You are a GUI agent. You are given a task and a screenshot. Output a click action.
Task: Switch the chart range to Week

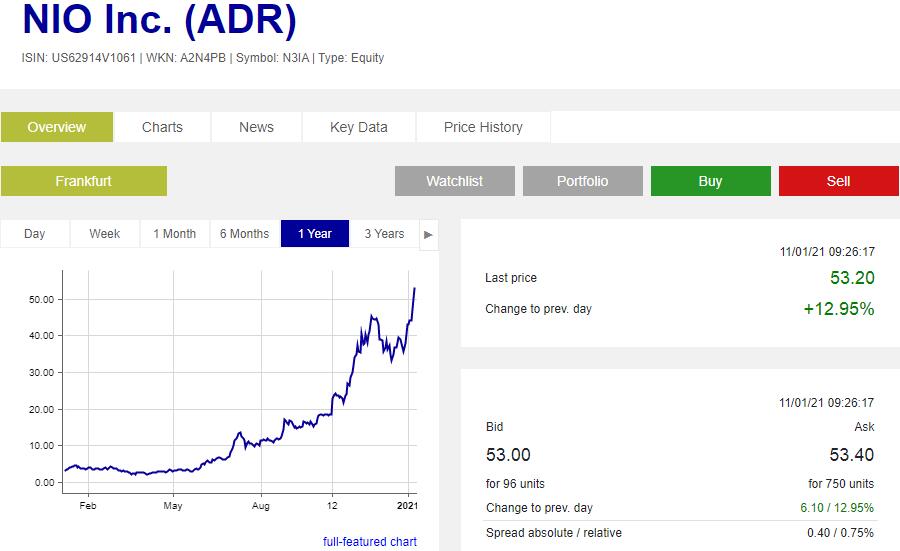(x=105, y=234)
